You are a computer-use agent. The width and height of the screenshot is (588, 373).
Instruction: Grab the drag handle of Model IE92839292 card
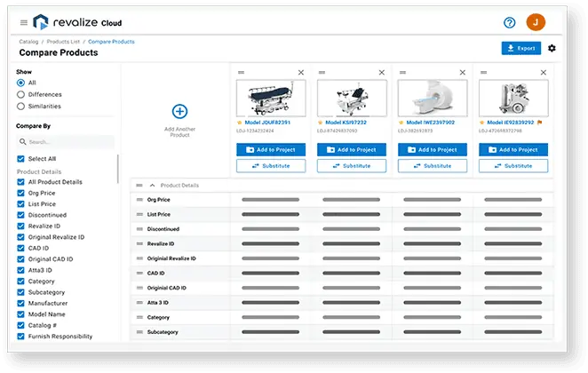pyautogui.click(x=484, y=72)
